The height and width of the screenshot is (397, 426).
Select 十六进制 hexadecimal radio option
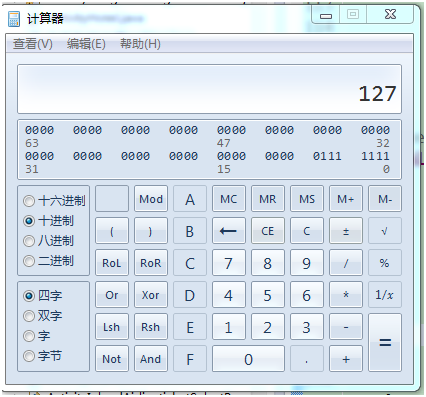coord(54,201)
